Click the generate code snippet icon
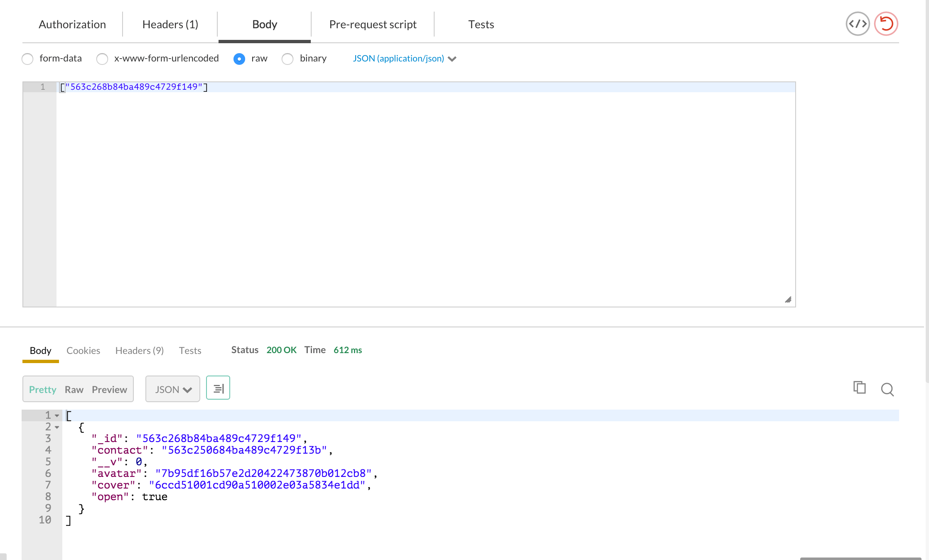The height and width of the screenshot is (560, 929). pyautogui.click(x=858, y=24)
